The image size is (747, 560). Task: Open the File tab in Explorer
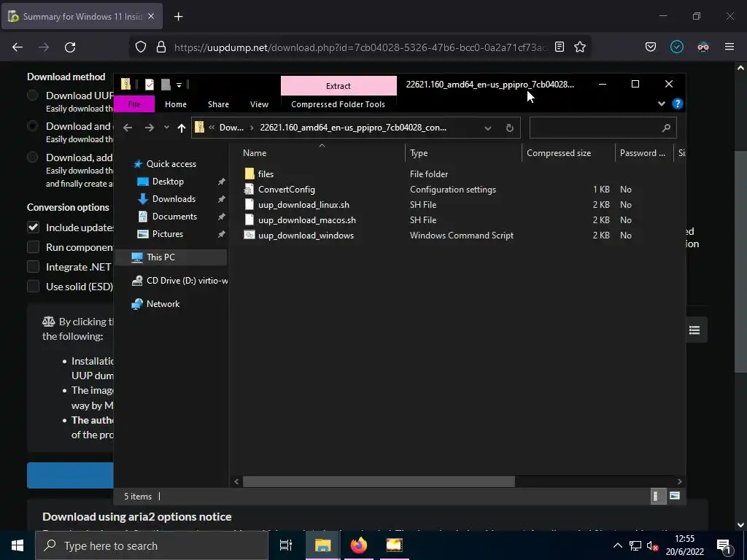click(134, 104)
